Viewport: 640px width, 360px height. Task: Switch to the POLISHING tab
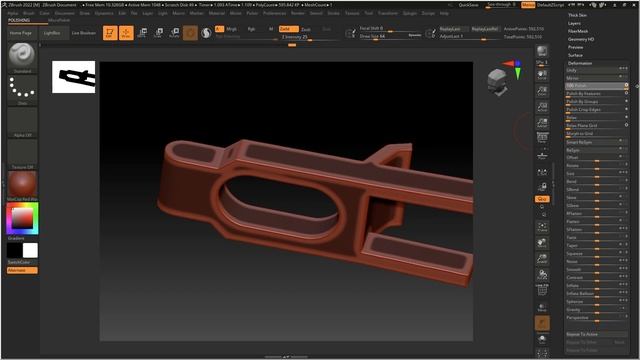(19, 20)
